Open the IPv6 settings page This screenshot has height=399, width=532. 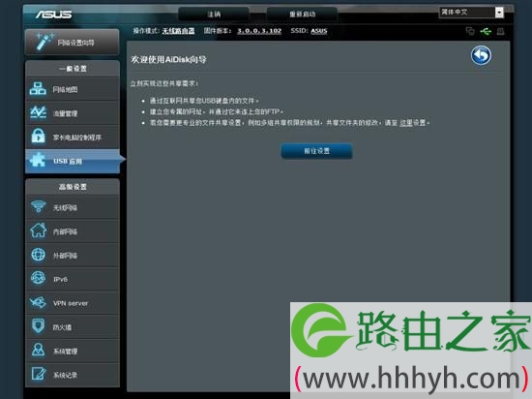pos(73,279)
